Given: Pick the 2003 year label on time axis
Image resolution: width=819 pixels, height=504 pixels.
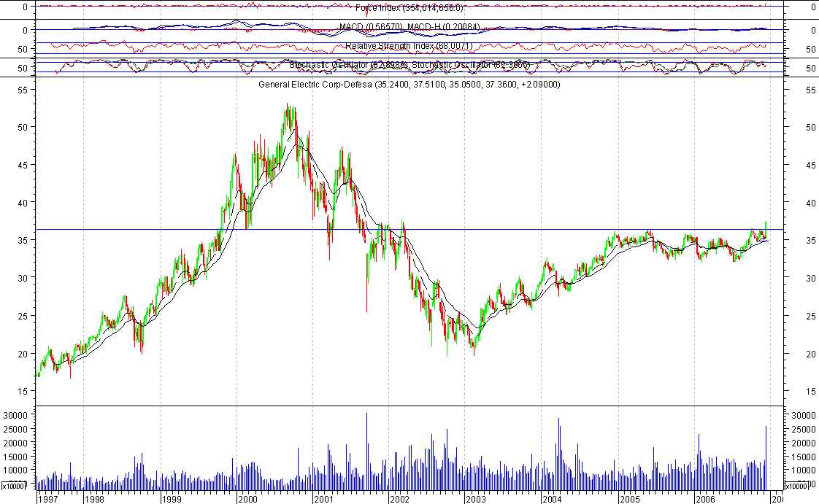Looking at the screenshot, I should (475, 499).
